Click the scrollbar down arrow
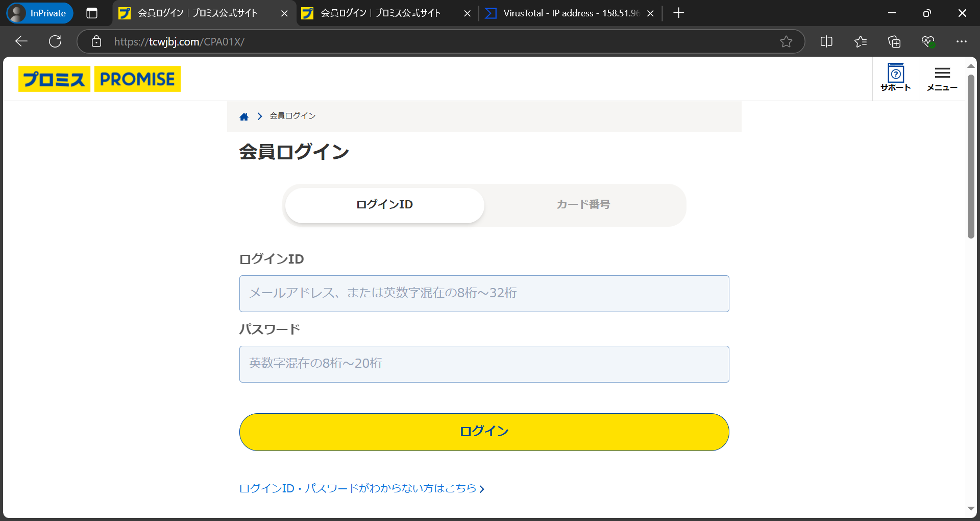 click(971, 509)
